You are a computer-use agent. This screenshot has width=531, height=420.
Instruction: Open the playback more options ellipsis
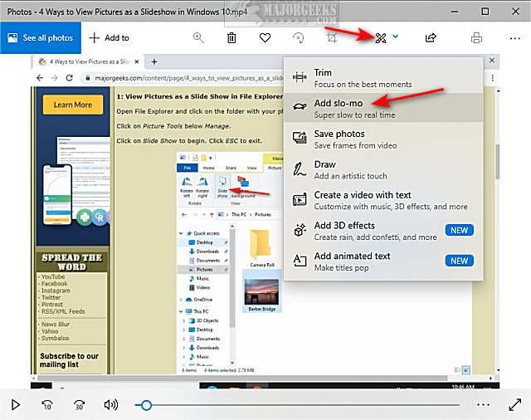483,405
